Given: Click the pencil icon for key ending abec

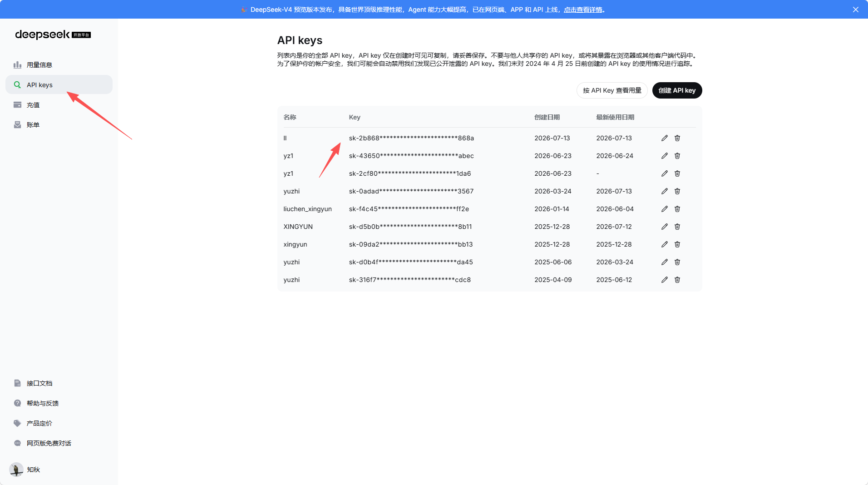Looking at the screenshot, I should pyautogui.click(x=665, y=156).
